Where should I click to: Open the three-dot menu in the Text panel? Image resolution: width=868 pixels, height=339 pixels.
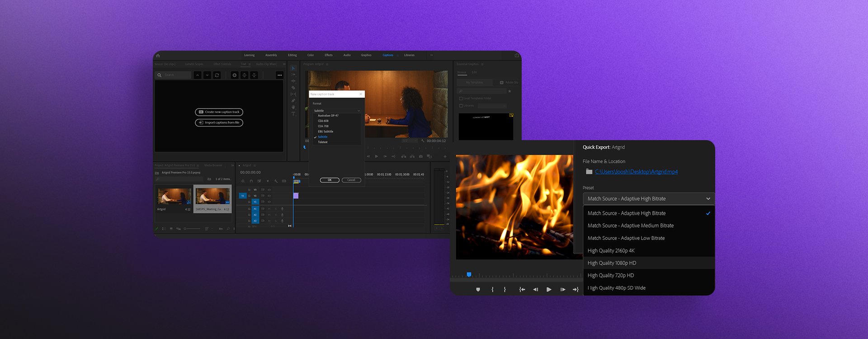pos(279,75)
